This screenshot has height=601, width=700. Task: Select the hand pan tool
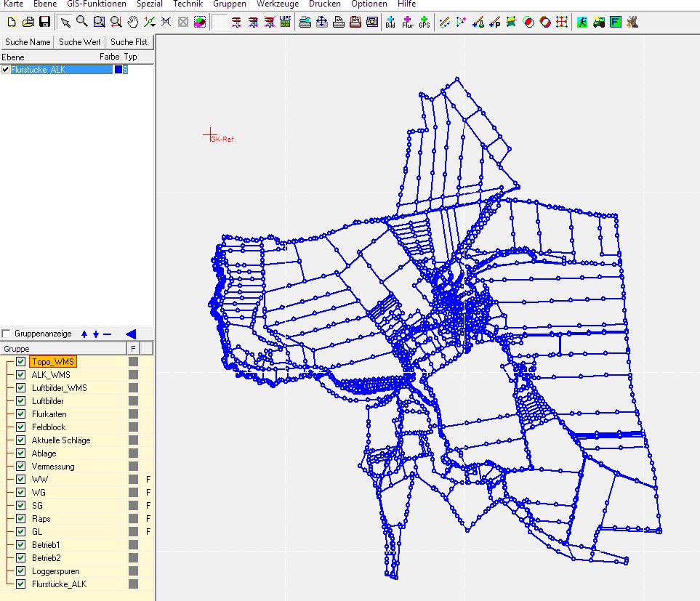pyautogui.click(x=132, y=22)
